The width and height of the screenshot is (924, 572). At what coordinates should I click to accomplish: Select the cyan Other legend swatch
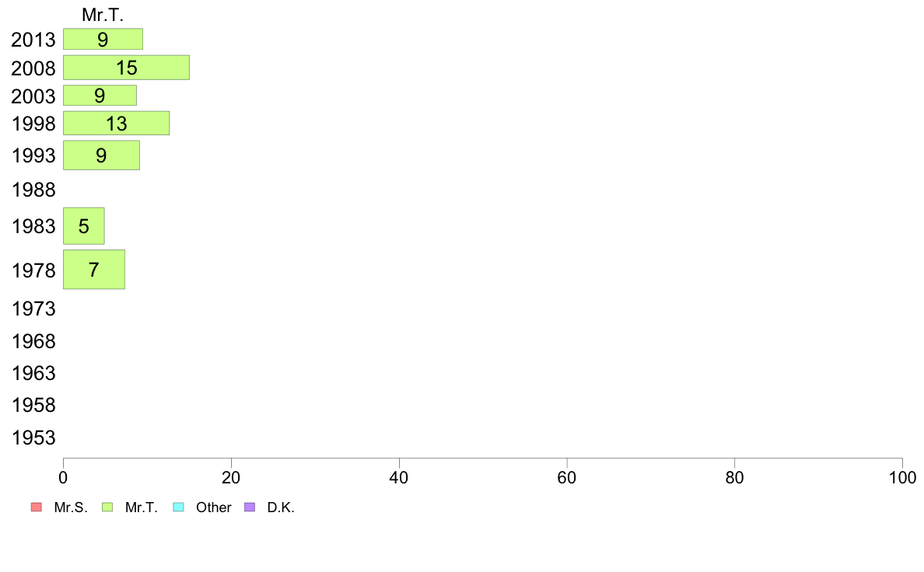pyautogui.click(x=178, y=507)
